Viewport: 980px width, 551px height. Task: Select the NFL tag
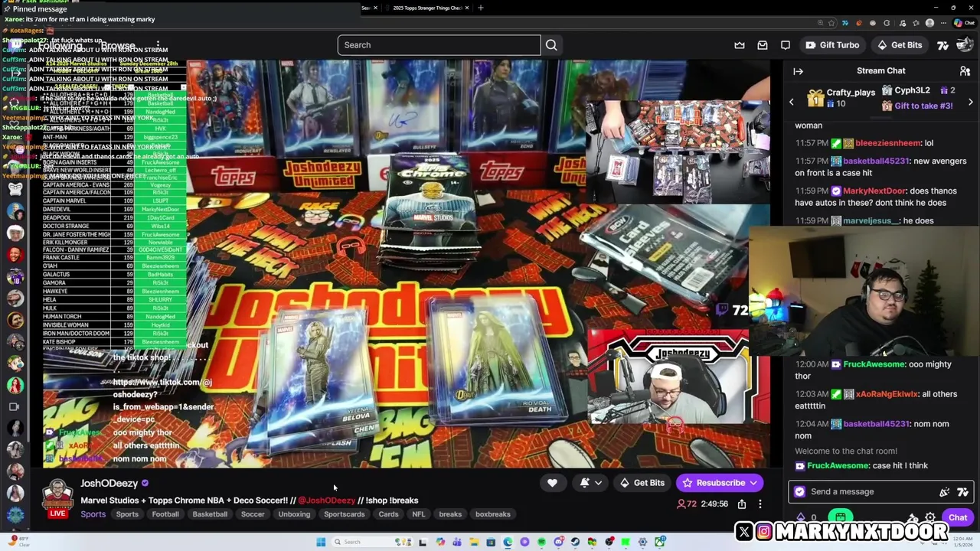tap(419, 514)
